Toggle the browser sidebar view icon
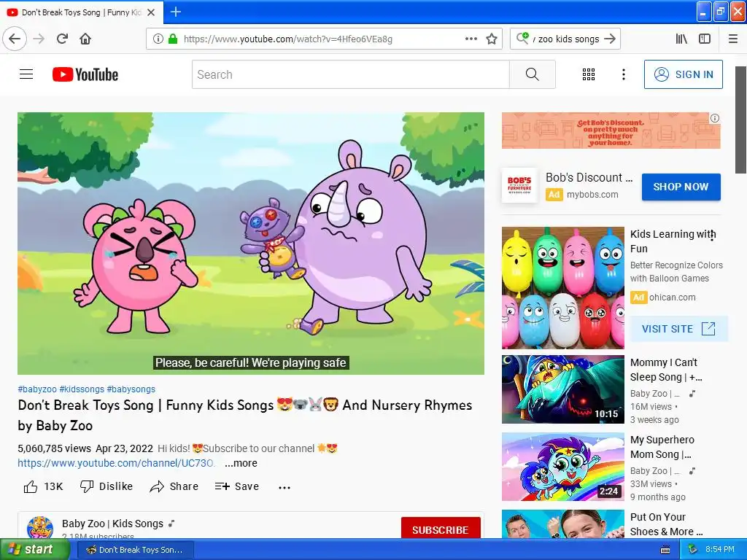The image size is (747, 560). pos(705,39)
